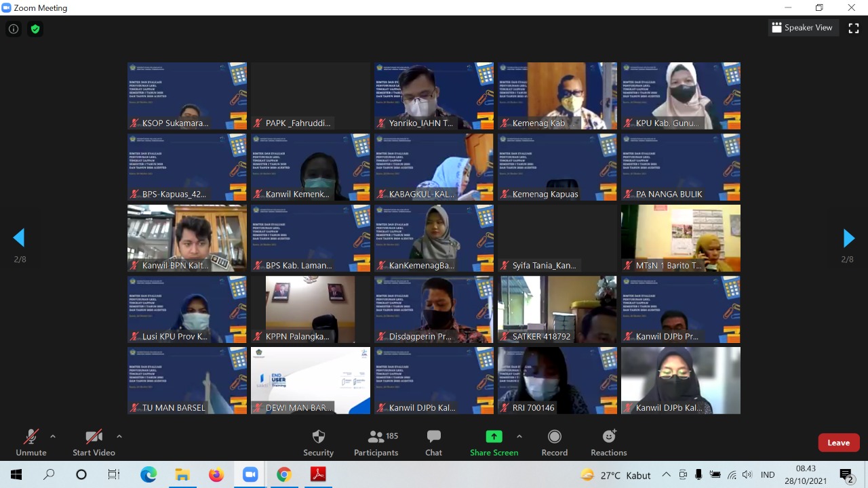Open Firefox from the taskbar
The height and width of the screenshot is (488, 868).
(x=216, y=475)
